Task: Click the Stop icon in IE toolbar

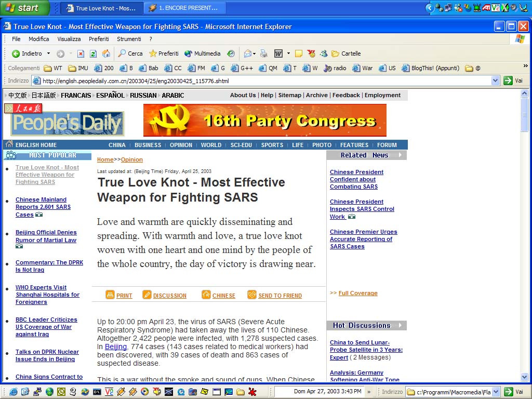Action: (81, 54)
